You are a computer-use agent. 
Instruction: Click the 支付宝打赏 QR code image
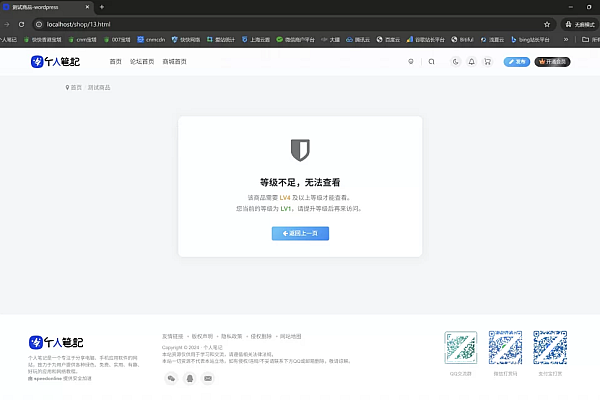click(x=550, y=348)
